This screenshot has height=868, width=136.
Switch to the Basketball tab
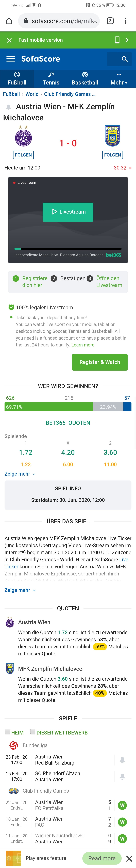85,79
